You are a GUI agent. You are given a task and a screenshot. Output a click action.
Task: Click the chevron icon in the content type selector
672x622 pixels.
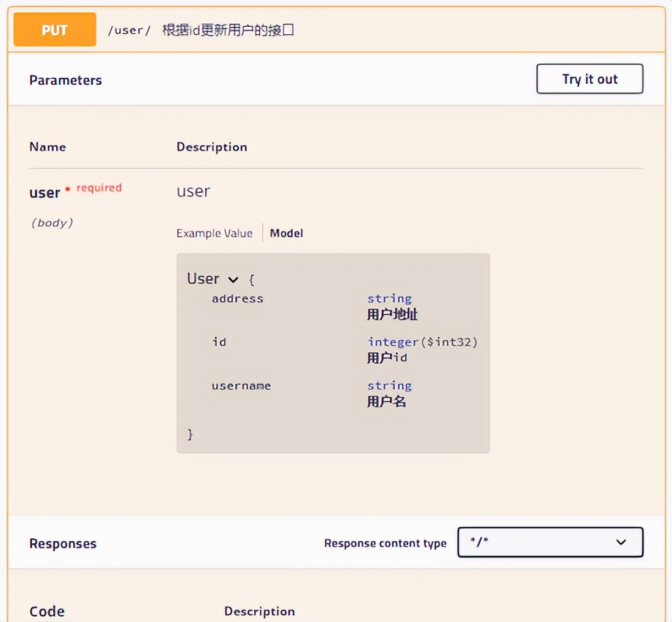tap(621, 543)
